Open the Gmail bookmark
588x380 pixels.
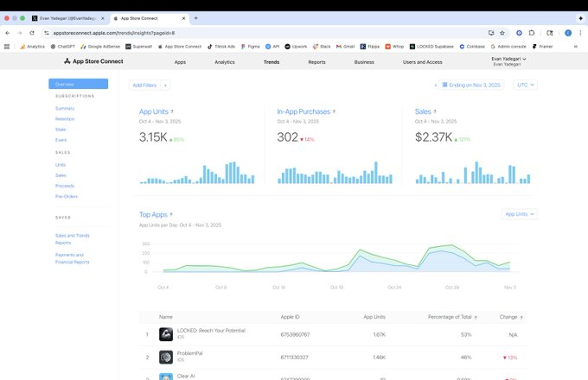click(345, 47)
